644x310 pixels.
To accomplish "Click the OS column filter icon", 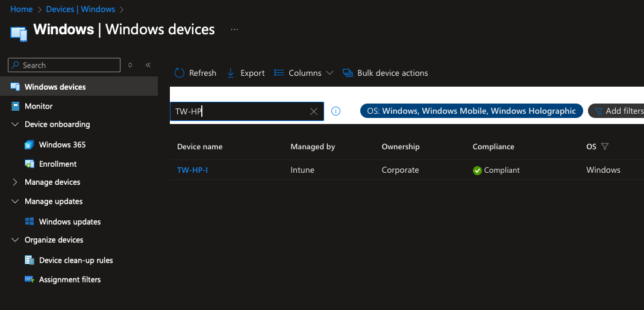I will tap(605, 146).
